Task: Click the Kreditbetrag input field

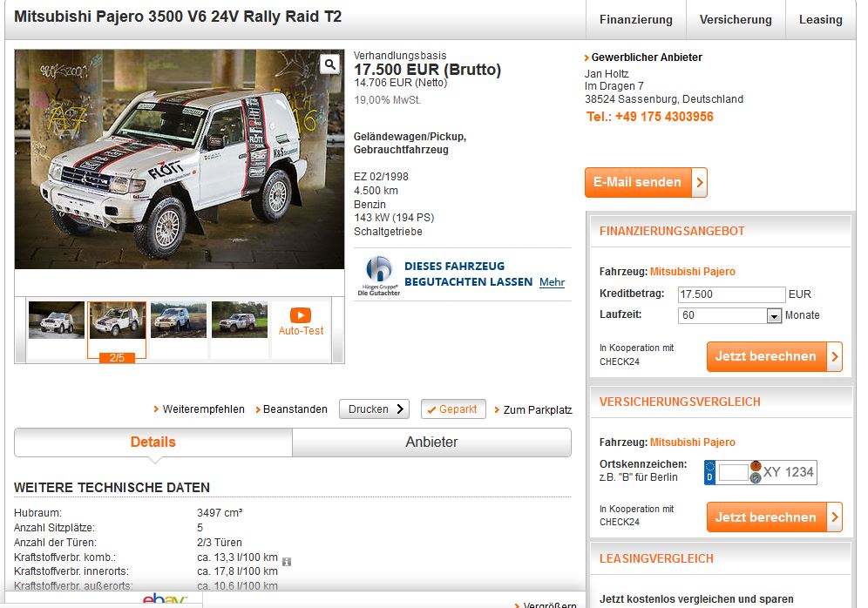Action: click(731, 294)
